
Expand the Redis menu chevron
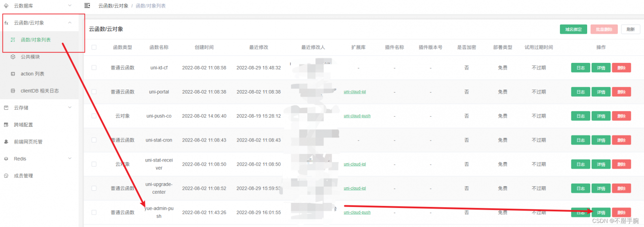70,159
